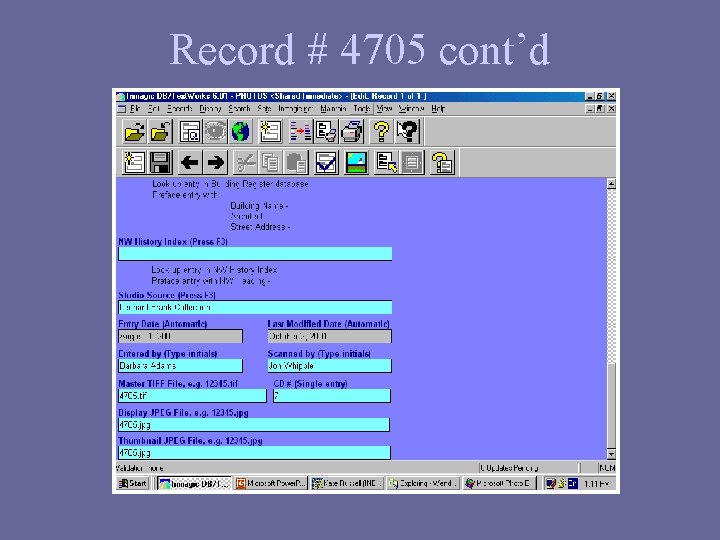Click the Scanned by field with Jon Whipple
The height and width of the screenshot is (540, 720).
point(330,366)
